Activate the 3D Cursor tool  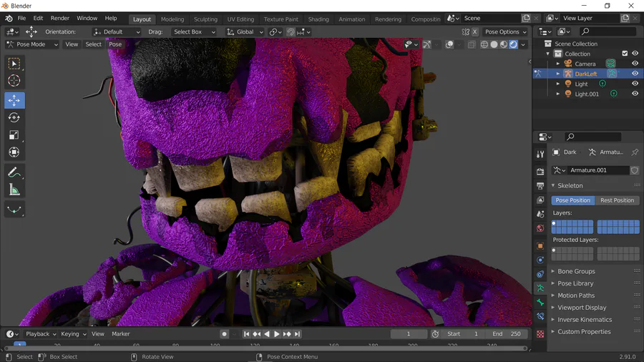tap(14, 81)
